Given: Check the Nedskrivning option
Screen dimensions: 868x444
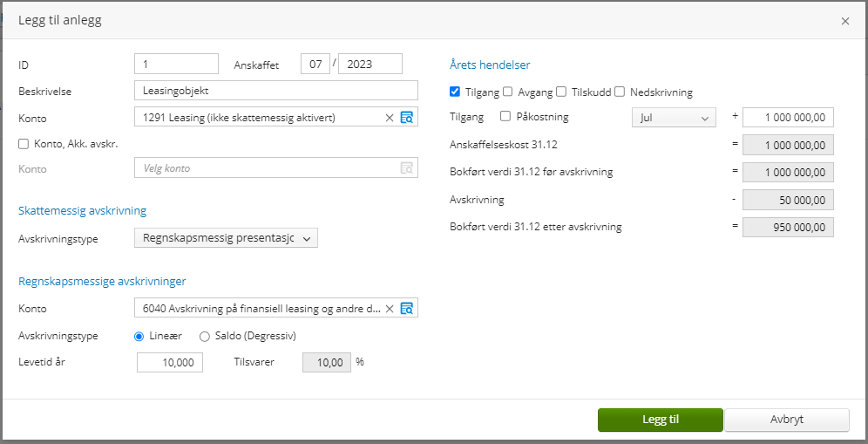Looking at the screenshot, I should click(x=620, y=92).
